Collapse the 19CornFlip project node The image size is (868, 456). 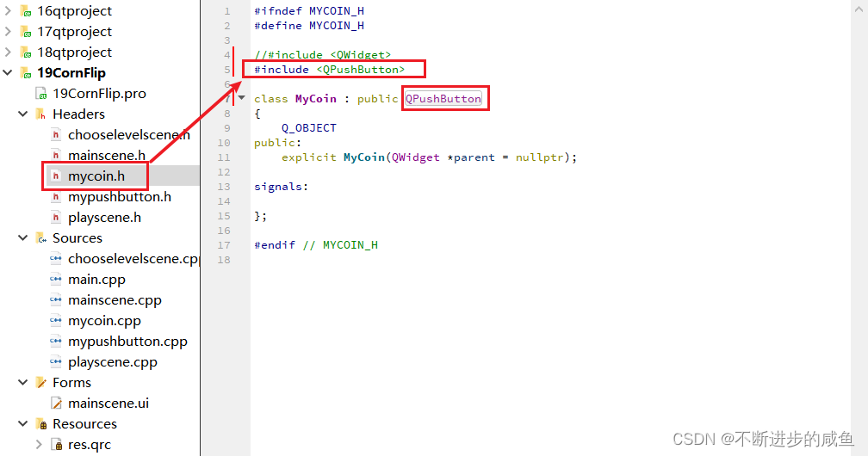(x=7, y=72)
